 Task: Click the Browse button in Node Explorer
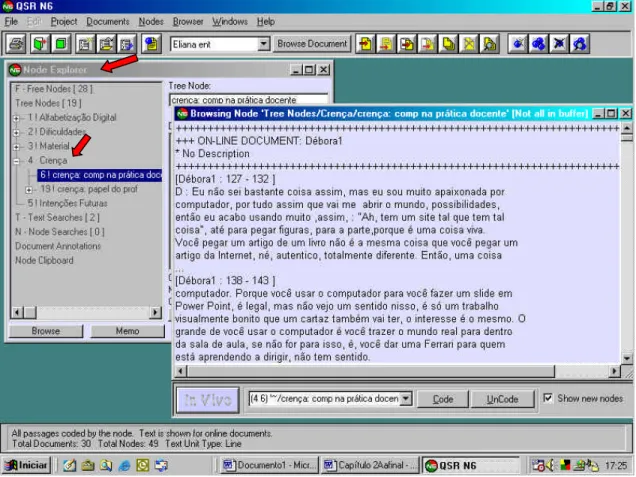click(46, 331)
